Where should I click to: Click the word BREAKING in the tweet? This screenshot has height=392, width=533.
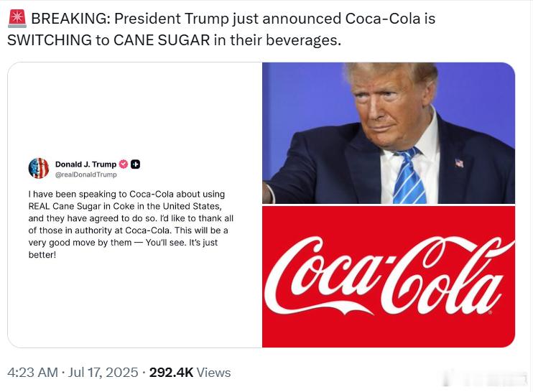click(x=69, y=19)
